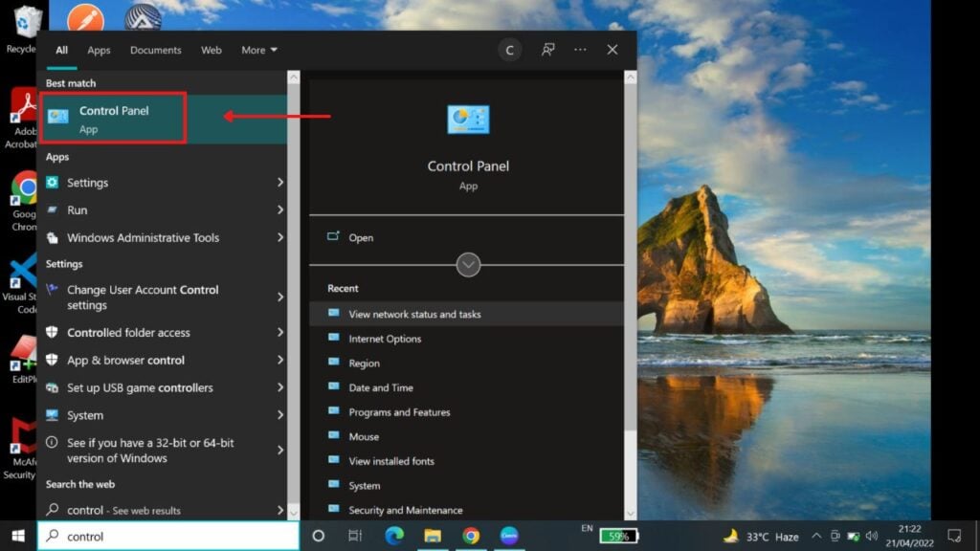Click the info icon for 32-bit or 64-bit
The height and width of the screenshot is (551, 980).
(53, 442)
